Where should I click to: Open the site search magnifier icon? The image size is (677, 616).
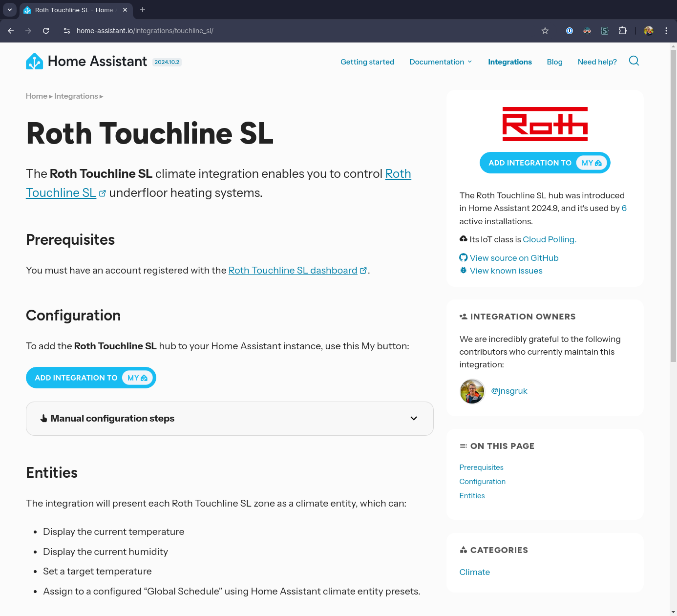point(634,61)
